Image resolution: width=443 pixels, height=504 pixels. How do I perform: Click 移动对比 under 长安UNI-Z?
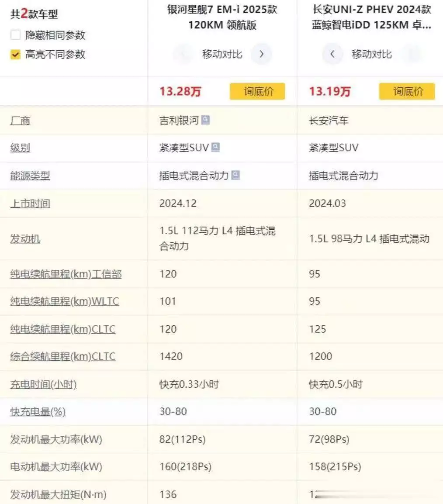coord(372,54)
